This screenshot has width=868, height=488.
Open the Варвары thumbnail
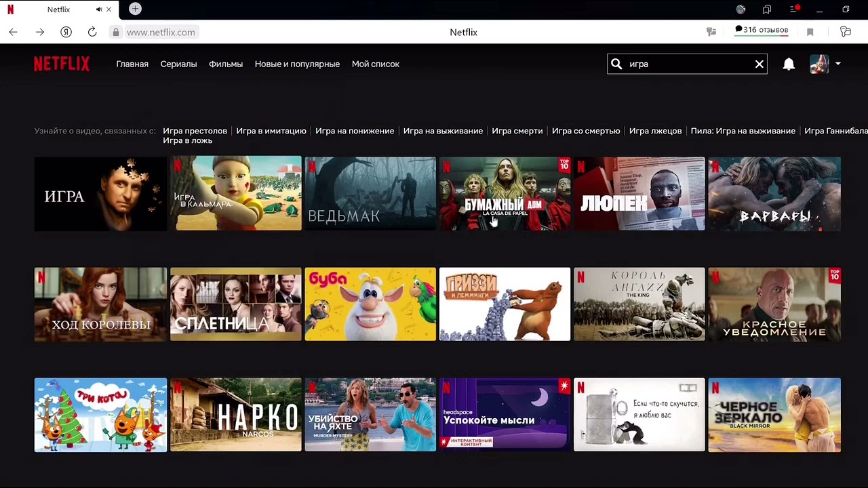[774, 194]
